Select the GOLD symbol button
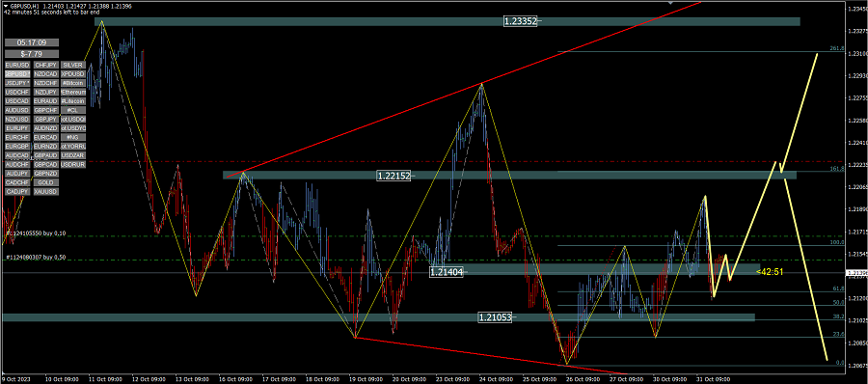 point(45,182)
